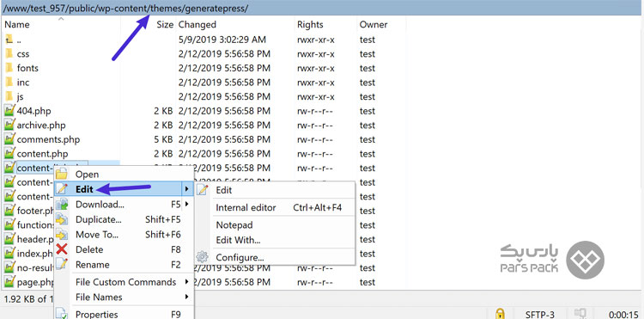
Task: Choose Rename from the context menu
Action: pos(93,264)
